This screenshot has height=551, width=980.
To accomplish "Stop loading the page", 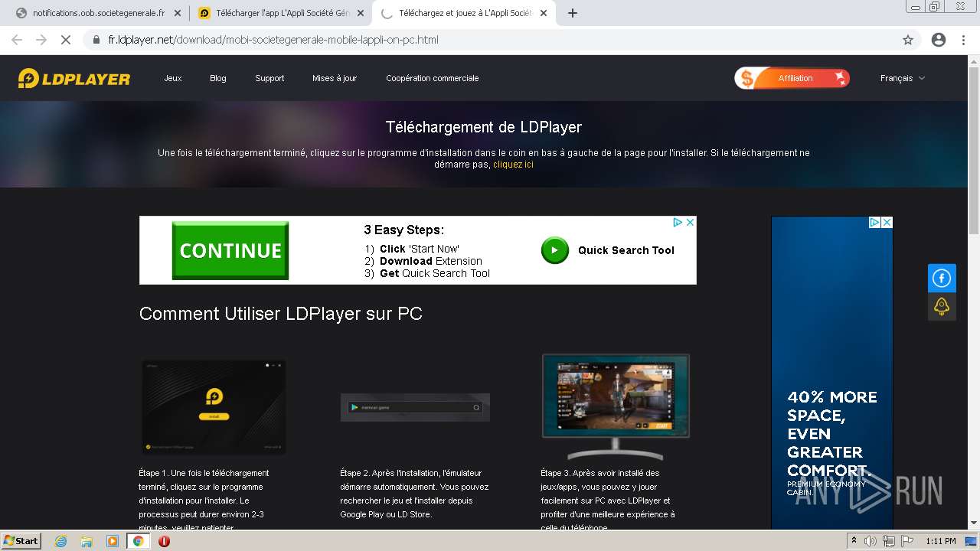I will pos(66,40).
